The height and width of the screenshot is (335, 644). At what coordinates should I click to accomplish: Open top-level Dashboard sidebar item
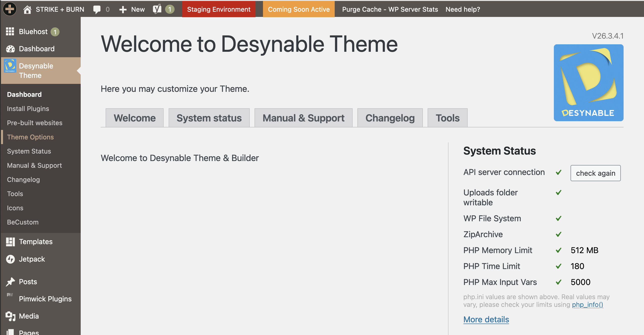[x=41, y=49]
